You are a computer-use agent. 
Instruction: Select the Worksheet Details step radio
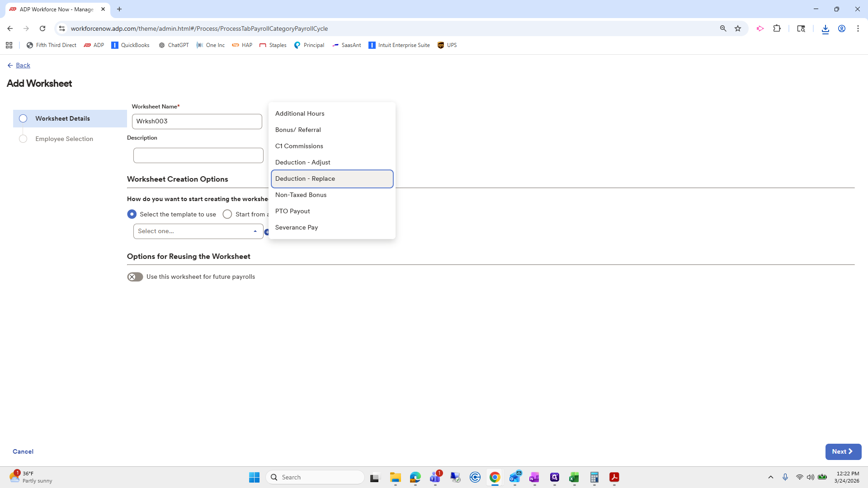(23, 118)
